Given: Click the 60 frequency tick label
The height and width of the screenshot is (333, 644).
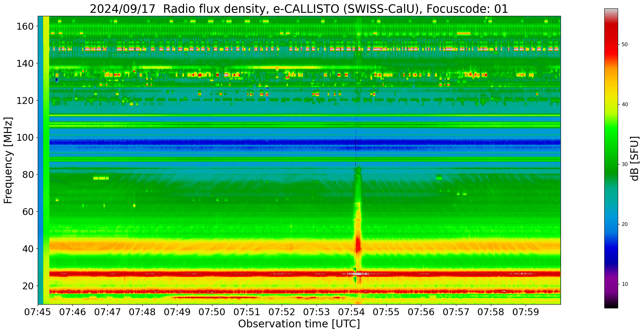Looking at the screenshot, I should tap(28, 212).
